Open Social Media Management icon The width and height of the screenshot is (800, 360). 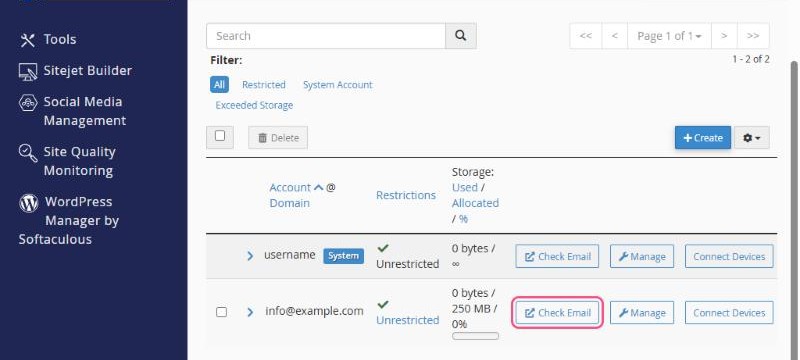pos(28,102)
